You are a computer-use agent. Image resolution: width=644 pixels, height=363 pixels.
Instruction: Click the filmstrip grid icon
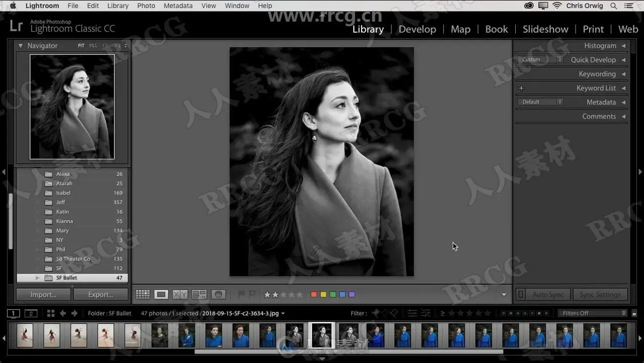pyautogui.click(x=51, y=313)
